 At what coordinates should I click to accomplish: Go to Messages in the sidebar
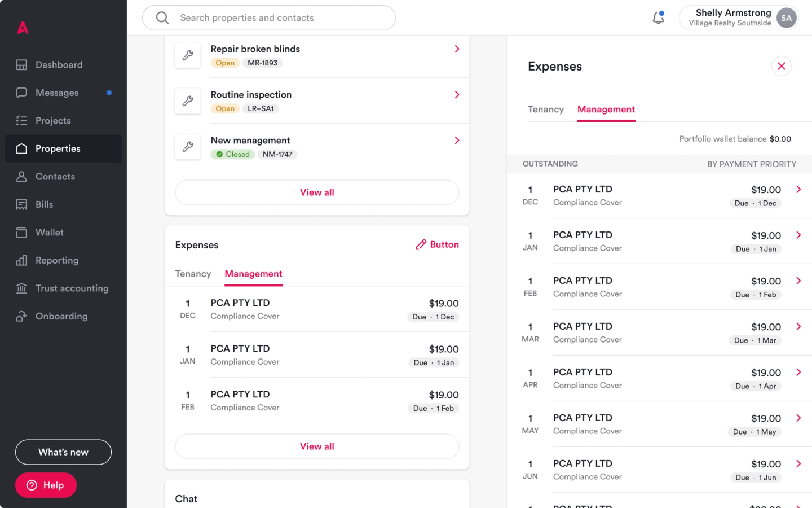click(57, 93)
